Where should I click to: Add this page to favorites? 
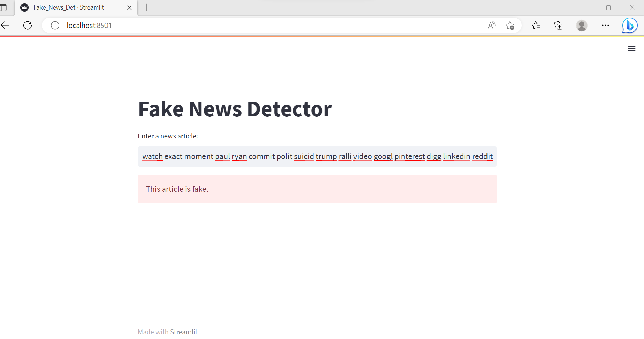tap(510, 25)
